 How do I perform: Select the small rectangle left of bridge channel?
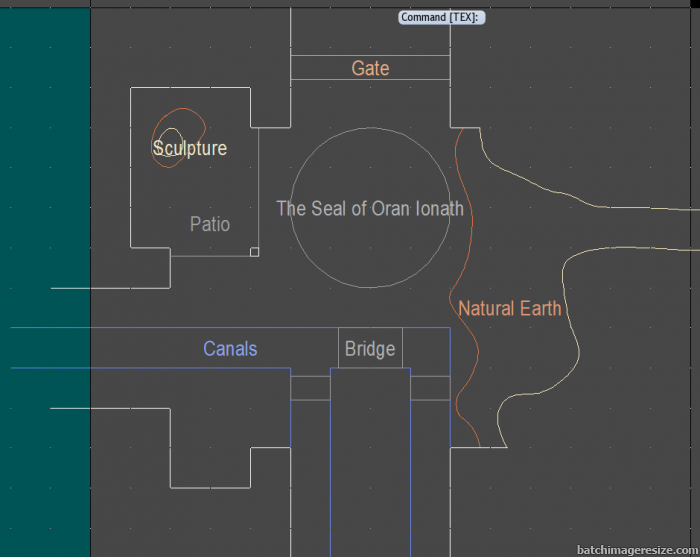pos(310,388)
